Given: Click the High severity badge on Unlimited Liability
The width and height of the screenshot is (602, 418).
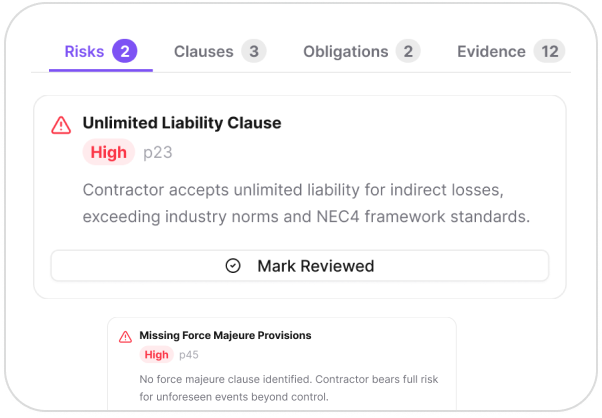Looking at the screenshot, I should (x=108, y=152).
